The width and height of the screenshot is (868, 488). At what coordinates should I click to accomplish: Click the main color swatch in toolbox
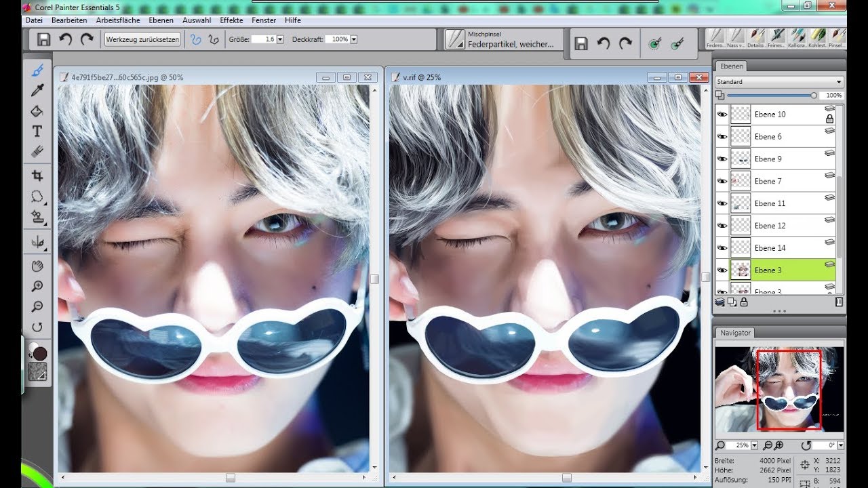pyautogui.click(x=40, y=353)
